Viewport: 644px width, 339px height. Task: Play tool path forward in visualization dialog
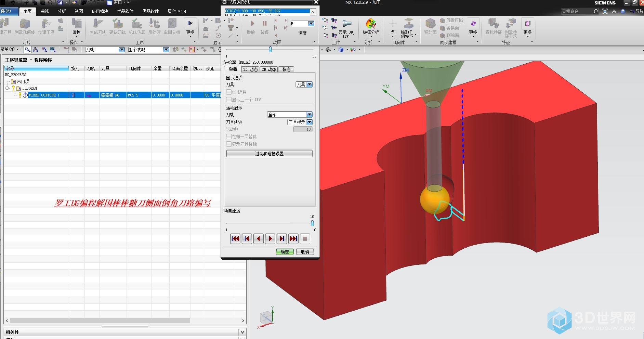click(270, 239)
